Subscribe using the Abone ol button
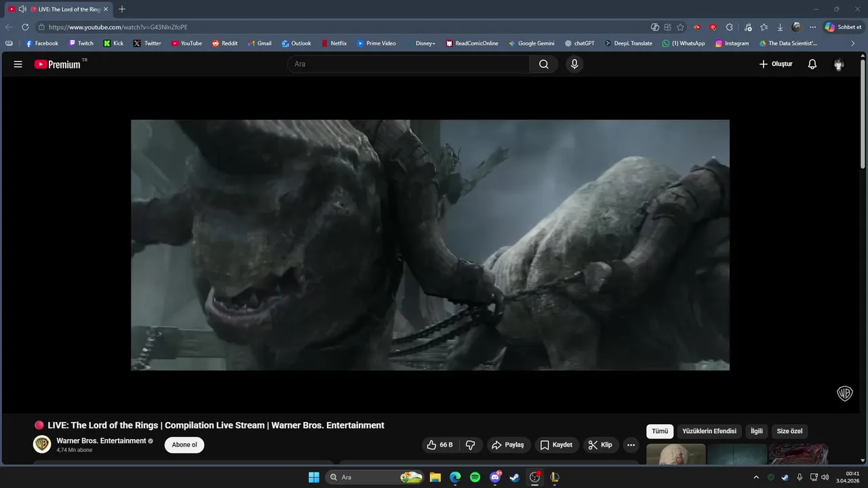The height and width of the screenshot is (488, 868). pyautogui.click(x=184, y=445)
